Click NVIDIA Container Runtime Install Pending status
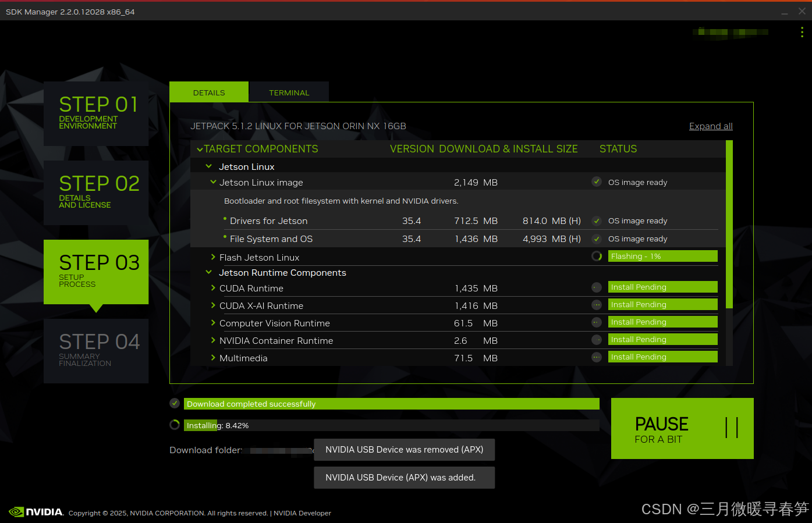The width and height of the screenshot is (812, 523). pyautogui.click(x=662, y=339)
